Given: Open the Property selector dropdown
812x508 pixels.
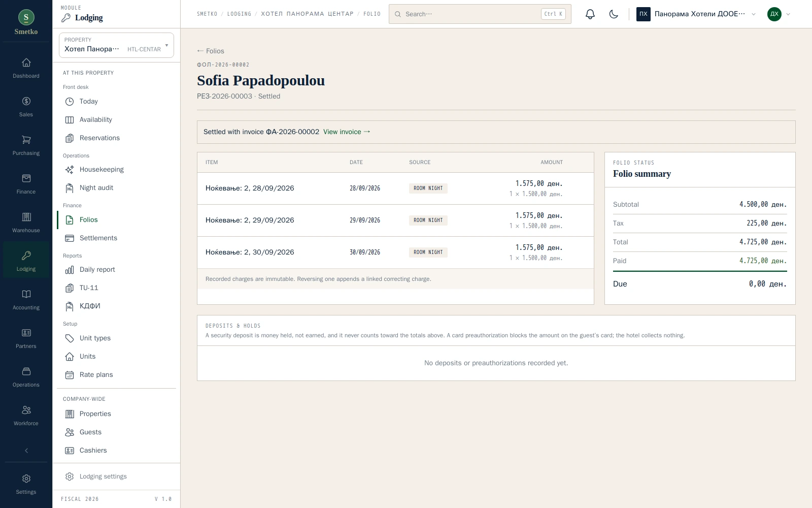Looking at the screenshot, I should [x=116, y=45].
